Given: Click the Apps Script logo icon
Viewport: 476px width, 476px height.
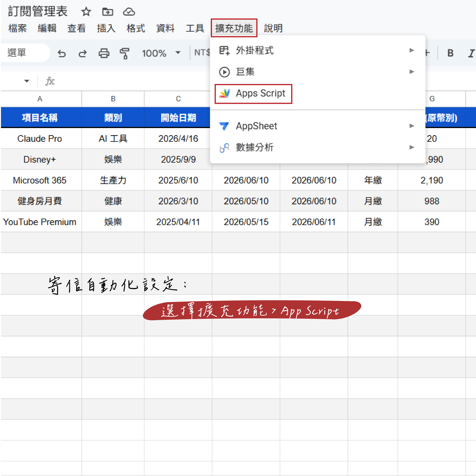Looking at the screenshot, I should pyautogui.click(x=225, y=93).
